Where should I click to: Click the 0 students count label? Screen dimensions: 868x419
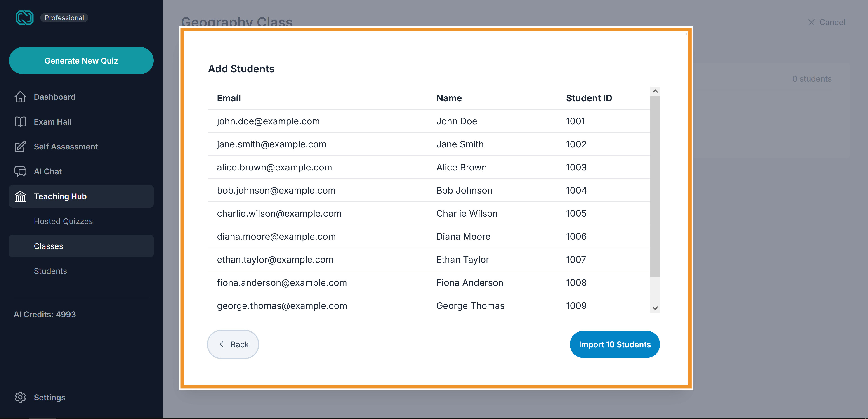coord(812,79)
